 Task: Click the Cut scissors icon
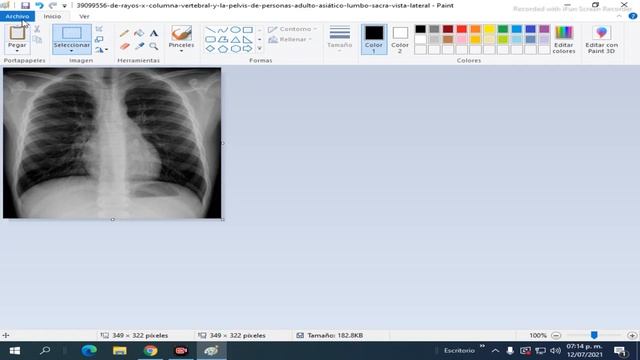(x=37, y=29)
